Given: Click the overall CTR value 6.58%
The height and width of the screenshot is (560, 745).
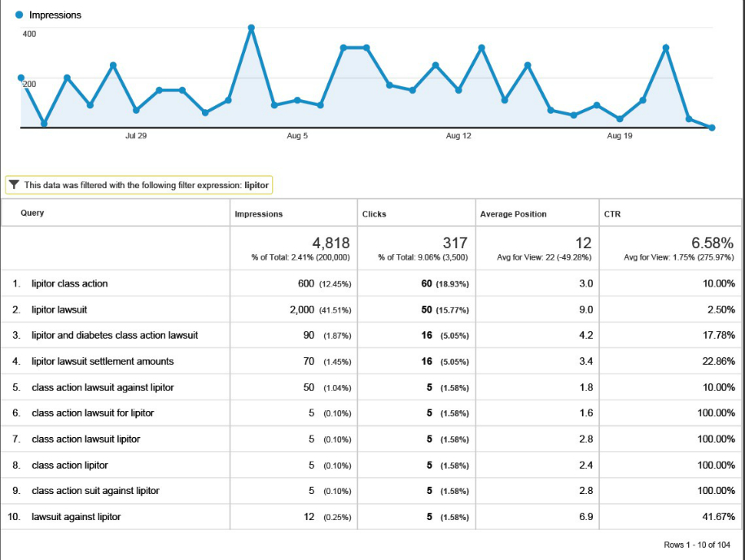Looking at the screenshot, I should [x=712, y=243].
